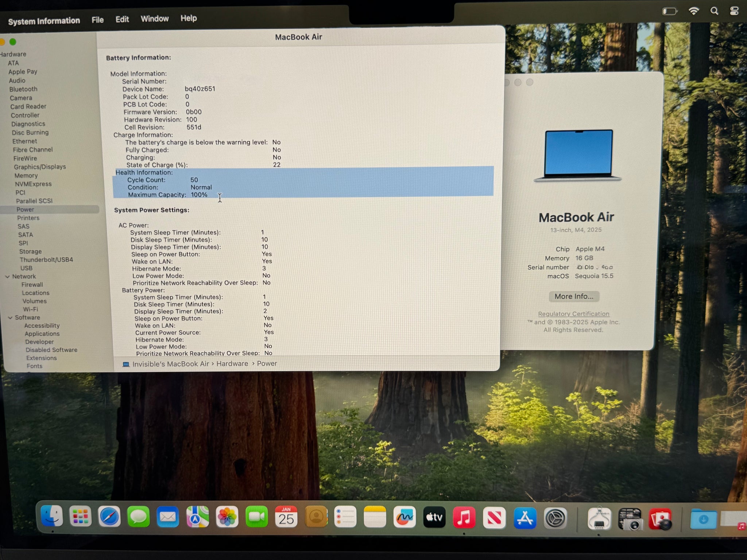Collapse the Software section chevron

pyautogui.click(x=10, y=318)
